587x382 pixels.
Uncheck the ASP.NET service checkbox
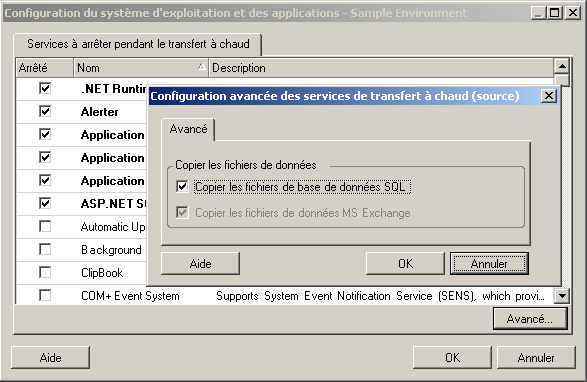[45, 203]
